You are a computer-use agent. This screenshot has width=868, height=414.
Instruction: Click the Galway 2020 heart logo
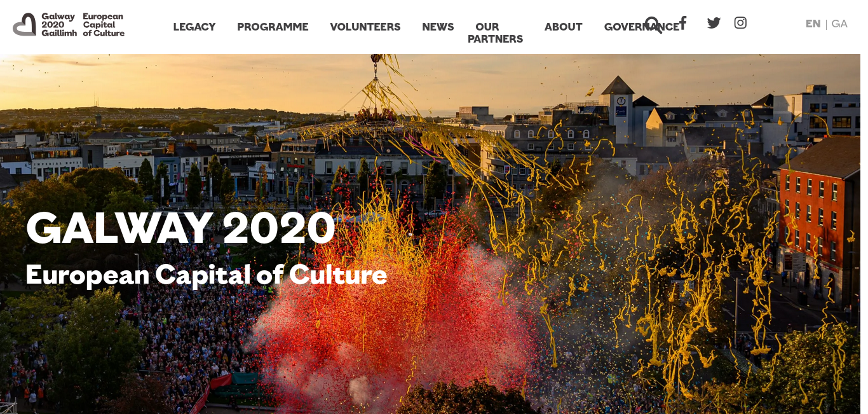tap(25, 24)
